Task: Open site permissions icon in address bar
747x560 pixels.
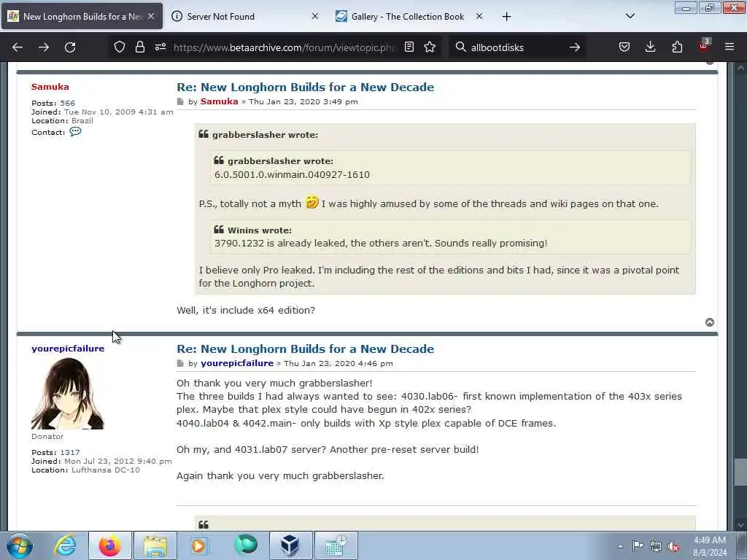Action: [160, 47]
